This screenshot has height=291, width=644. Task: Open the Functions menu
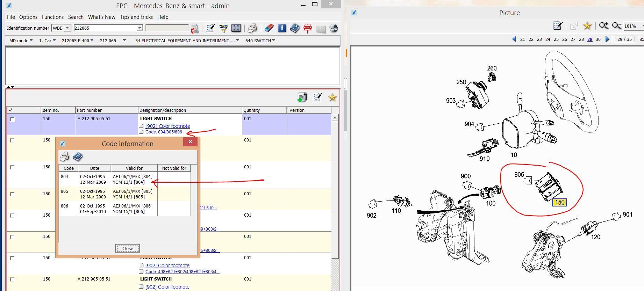(x=53, y=17)
